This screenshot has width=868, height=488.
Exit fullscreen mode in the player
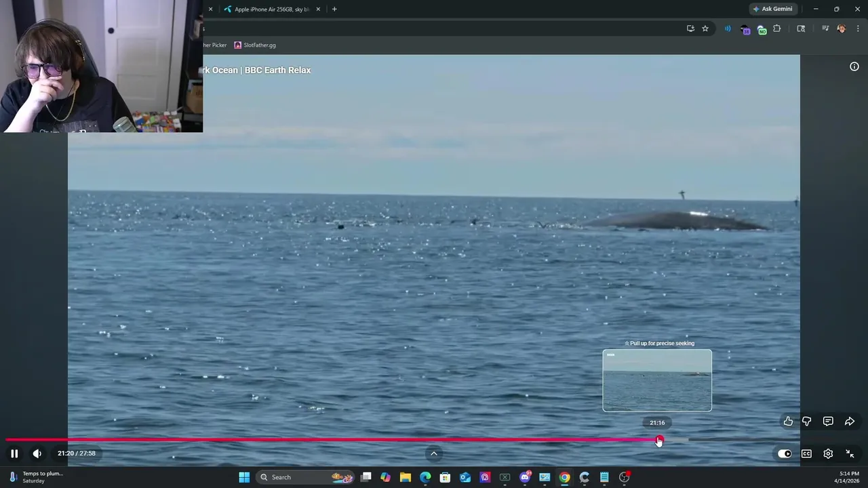coord(850,453)
